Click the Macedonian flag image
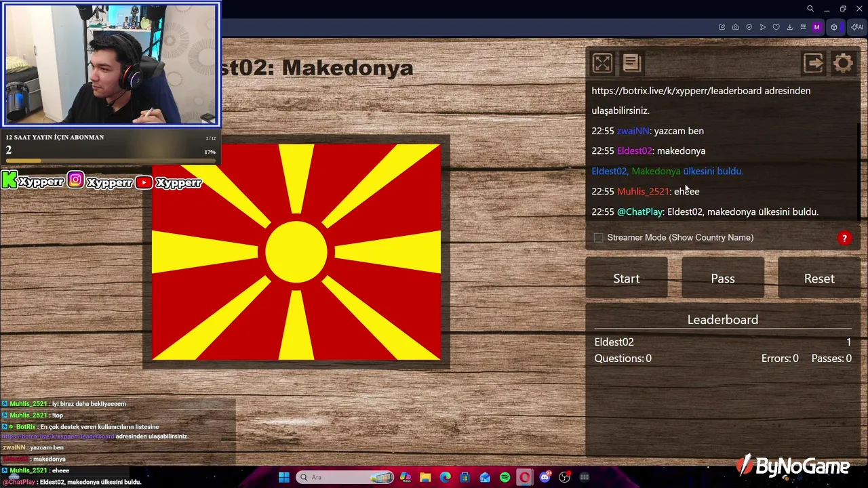Image resolution: width=868 pixels, height=488 pixels. pyautogui.click(x=296, y=252)
